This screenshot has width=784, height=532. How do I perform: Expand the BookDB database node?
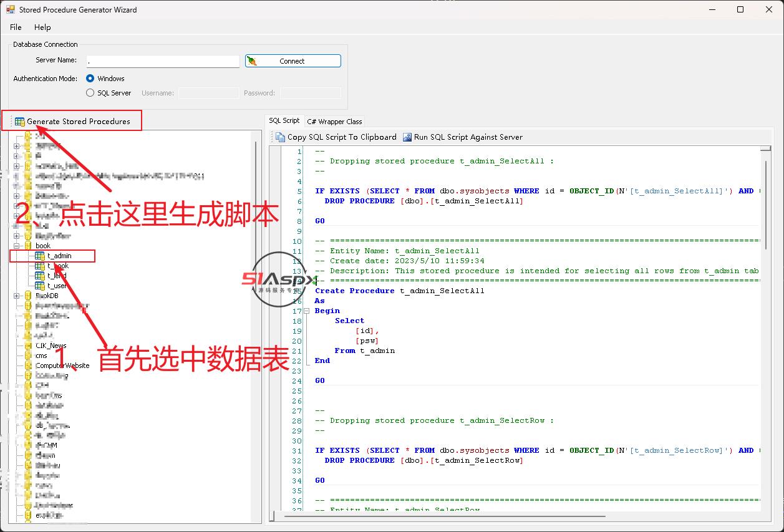pyautogui.click(x=17, y=296)
